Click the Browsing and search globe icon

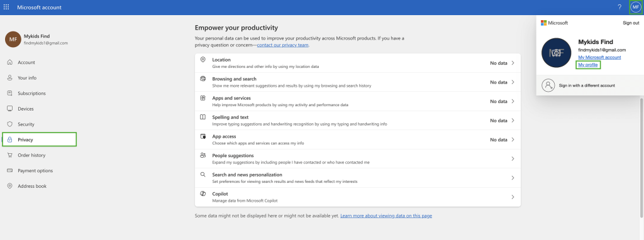203,79
